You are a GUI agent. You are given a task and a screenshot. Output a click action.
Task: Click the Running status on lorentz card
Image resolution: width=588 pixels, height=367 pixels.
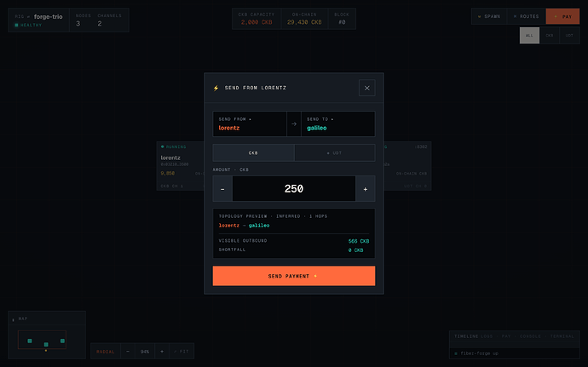[x=174, y=147]
